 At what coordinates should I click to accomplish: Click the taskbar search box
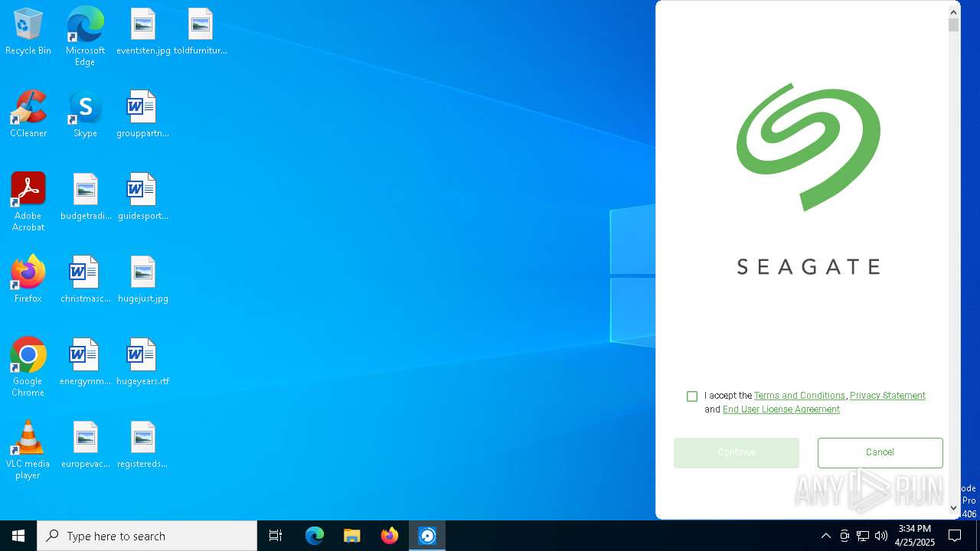click(147, 536)
